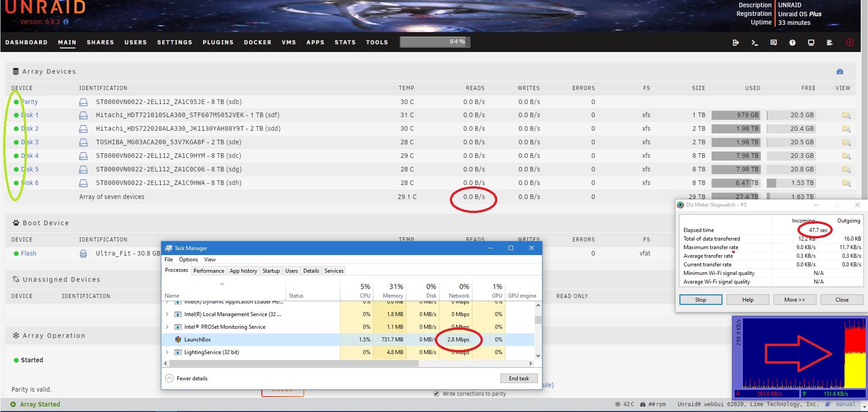
Task: Click the End task button
Action: [519, 379]
